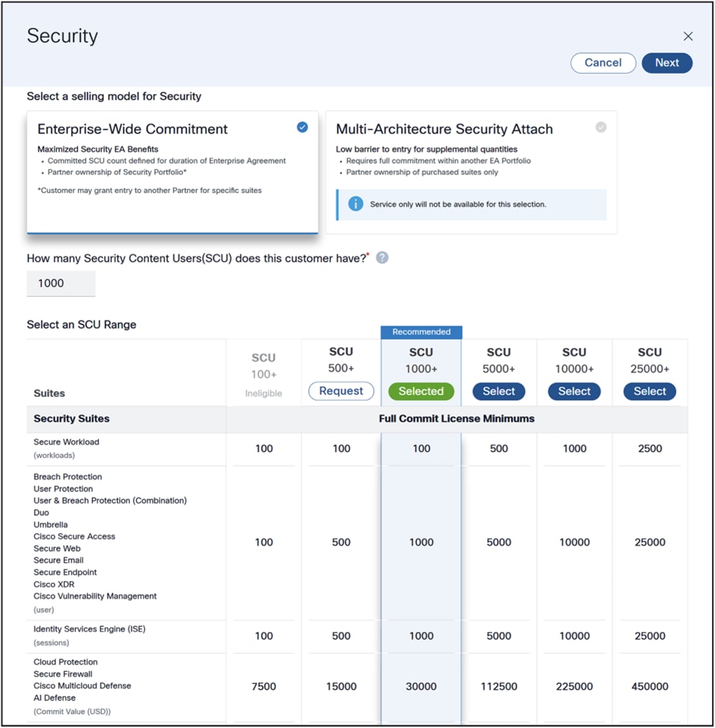Viewport: 715px width, 728px height.
Task: Click the help question mark next to SCU question
Action: point(382,258)
